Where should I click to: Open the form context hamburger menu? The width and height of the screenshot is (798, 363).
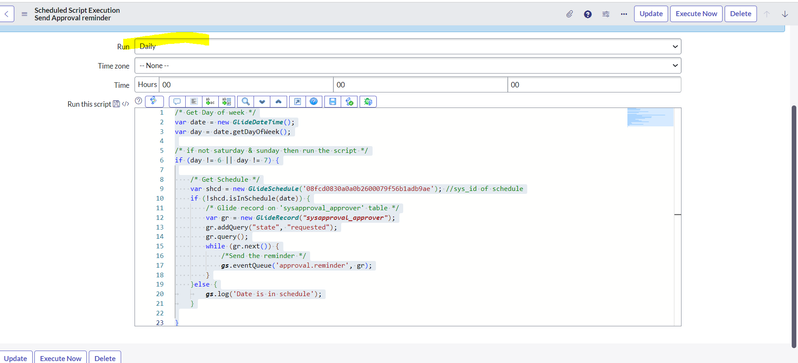pos(24,14)
